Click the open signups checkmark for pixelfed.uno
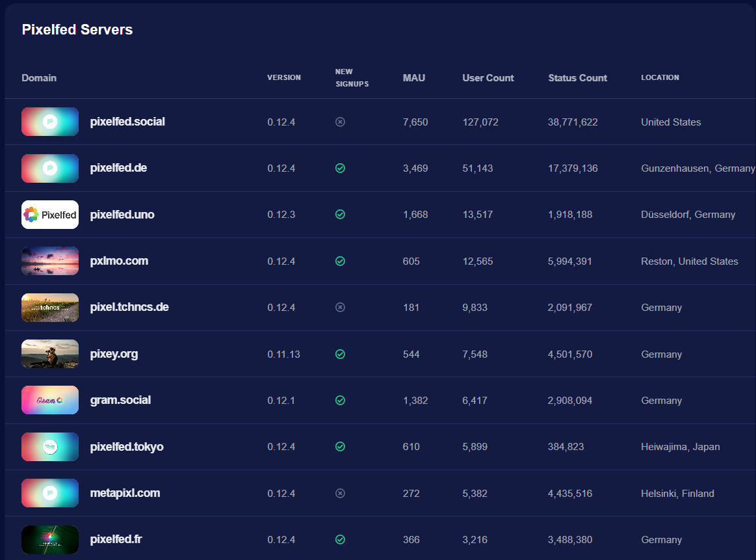Screen dimensions: 756x560 (x=341, y=215)
